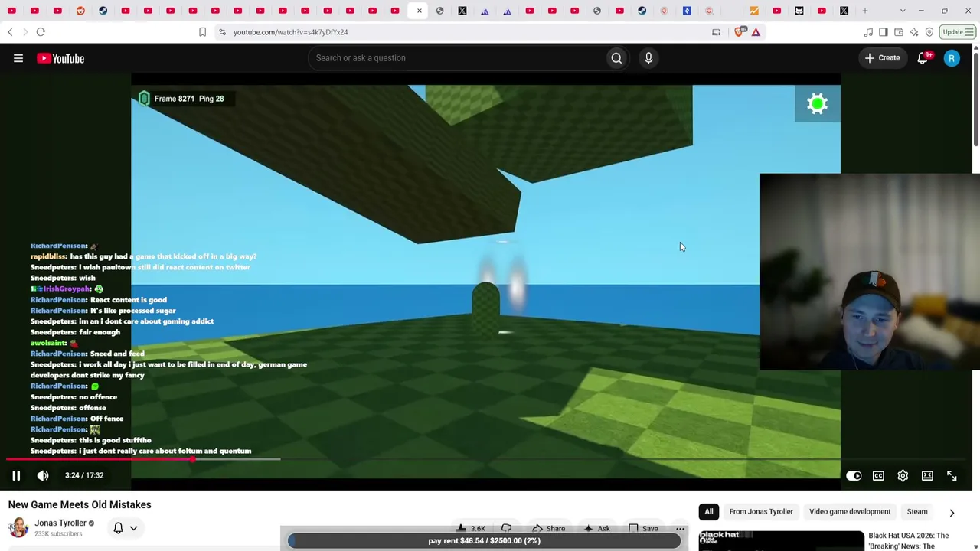
Task: Open the media playlist music-note icon
Action: point(868,32)
